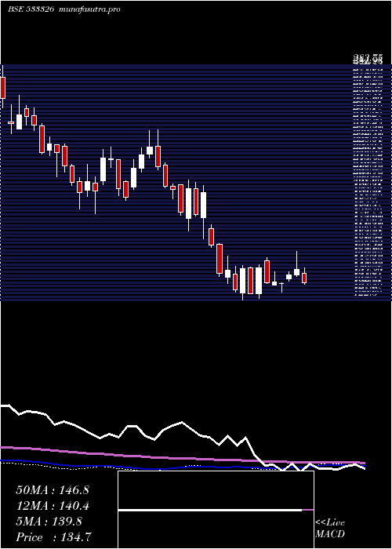Image resolution: width=392 pixels, height=549 pixels.
Task: Select the 12MA : 140.4 value
Action: point(53,506)
